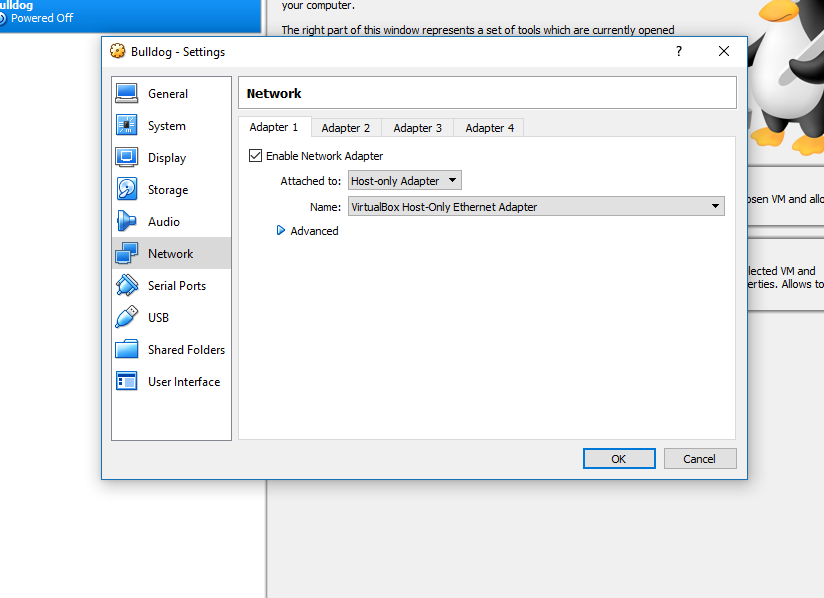Open Serial Ports connector icon
Viewport: 824px width, 598px height.
(x=127, y=285)
